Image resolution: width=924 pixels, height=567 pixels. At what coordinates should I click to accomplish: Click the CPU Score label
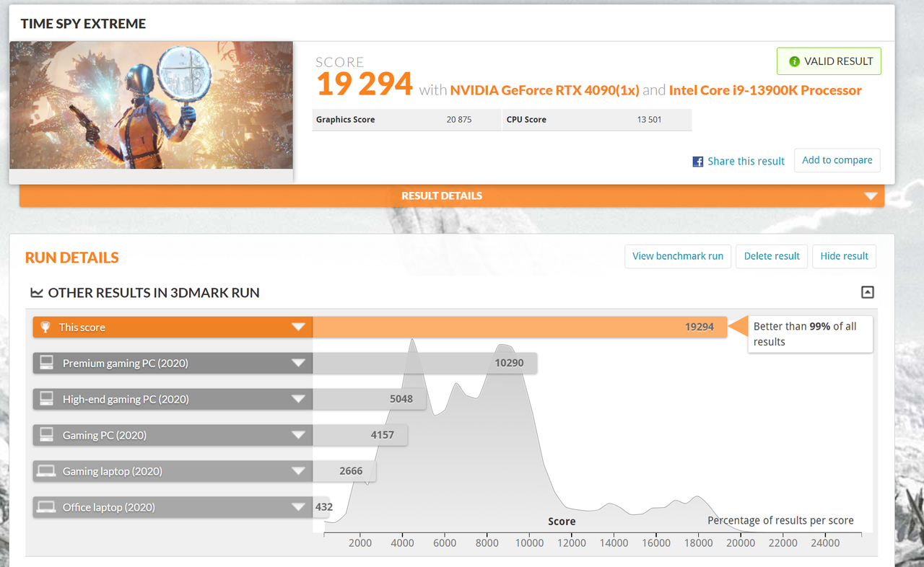pyautogui.click(x=526, y=120)
